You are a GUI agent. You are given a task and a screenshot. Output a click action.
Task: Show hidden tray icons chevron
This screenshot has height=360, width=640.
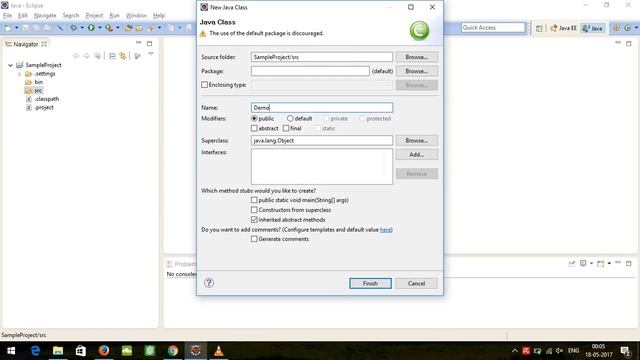pyautogui.click(x=515, y=351)
